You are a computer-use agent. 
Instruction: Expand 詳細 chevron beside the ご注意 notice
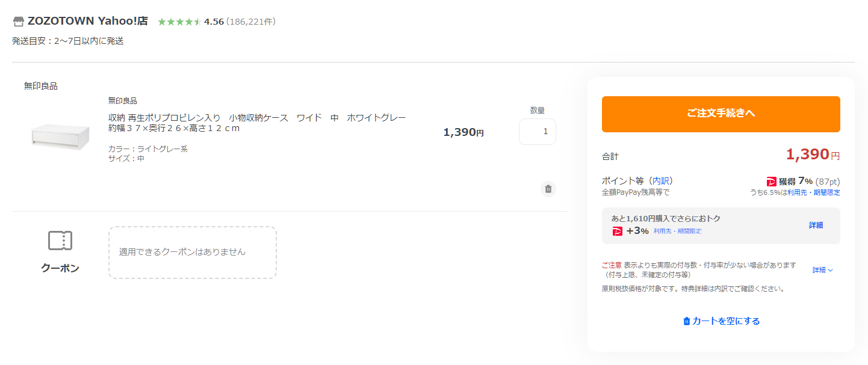click(822, 270)
